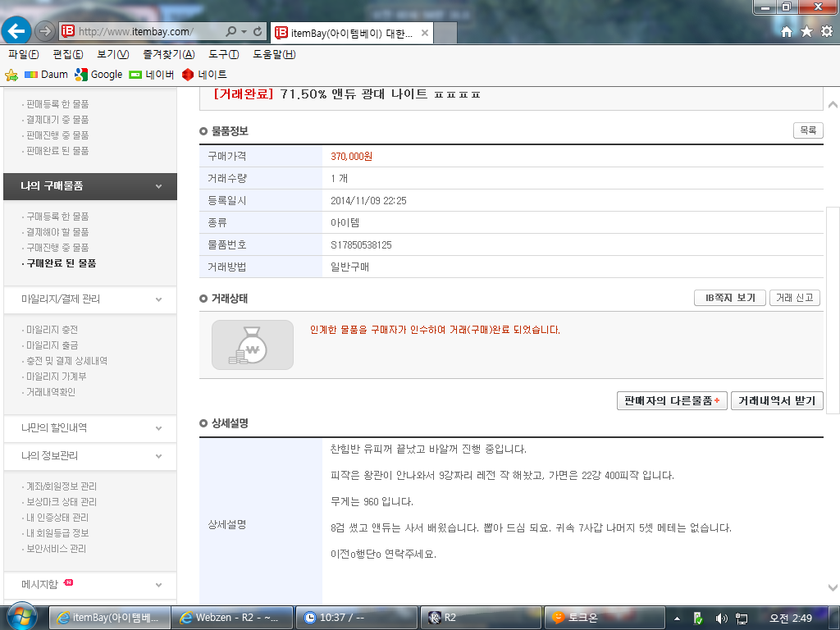This screenshot has width=840, height=630.
Task: Click the page scrollbar down arrow
Action: [x=833, y=588]
